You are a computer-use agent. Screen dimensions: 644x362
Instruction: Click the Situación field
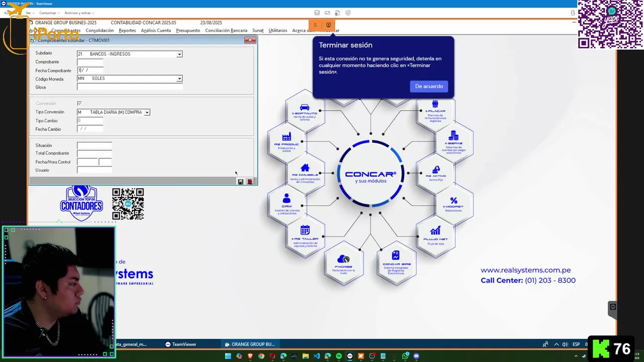pos(95,146)
